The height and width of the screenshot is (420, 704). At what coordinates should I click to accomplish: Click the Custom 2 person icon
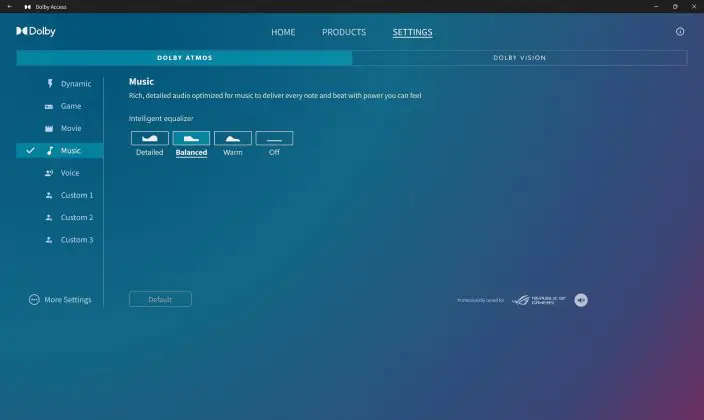pos(49,217)
